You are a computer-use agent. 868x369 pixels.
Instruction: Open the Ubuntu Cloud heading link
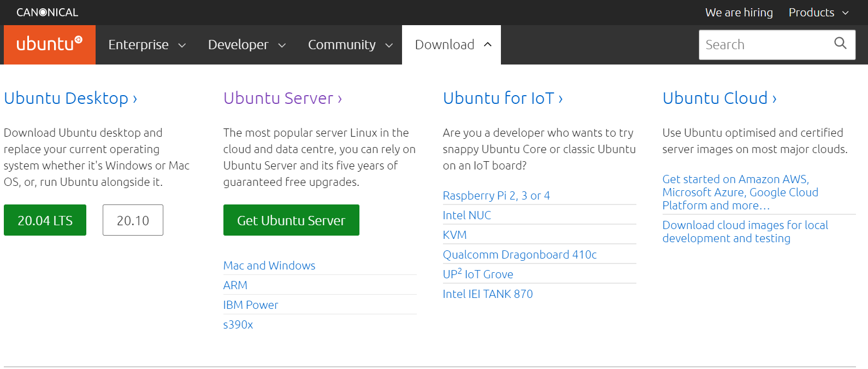[x=719, y=98]
